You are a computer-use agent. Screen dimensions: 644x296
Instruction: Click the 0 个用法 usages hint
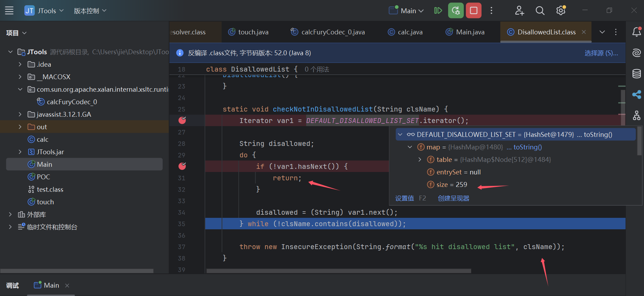(317, 69)
